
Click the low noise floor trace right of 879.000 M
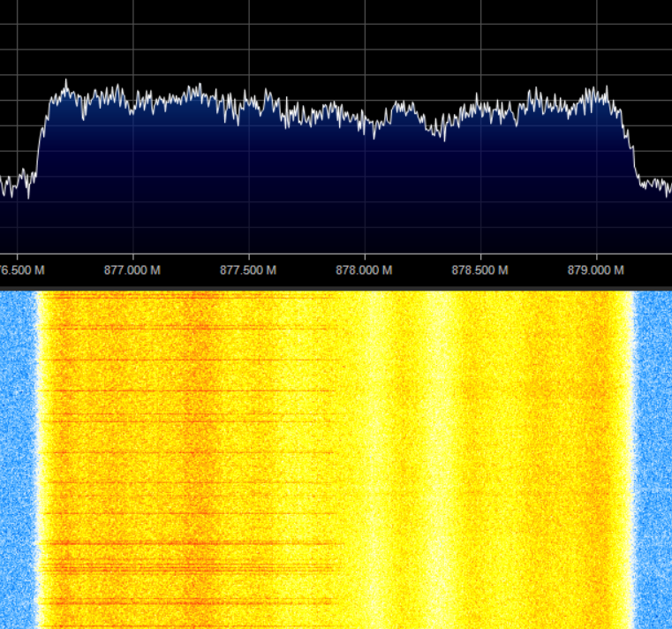point(655,185)
